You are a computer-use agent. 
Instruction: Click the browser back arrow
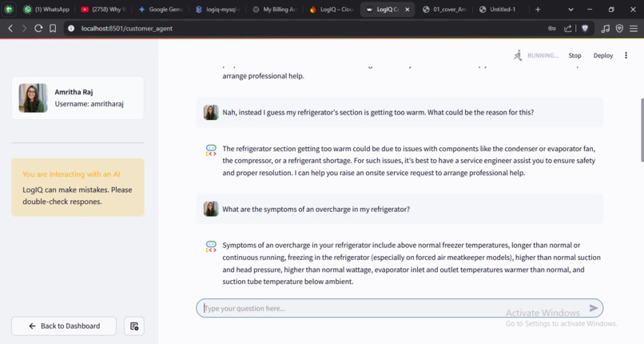(x=10, y=28)
